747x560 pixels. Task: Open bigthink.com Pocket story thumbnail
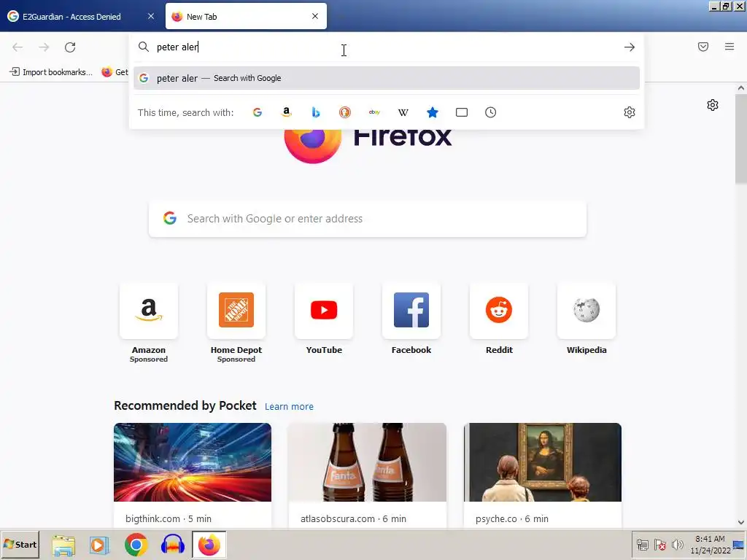coord(193,462)
